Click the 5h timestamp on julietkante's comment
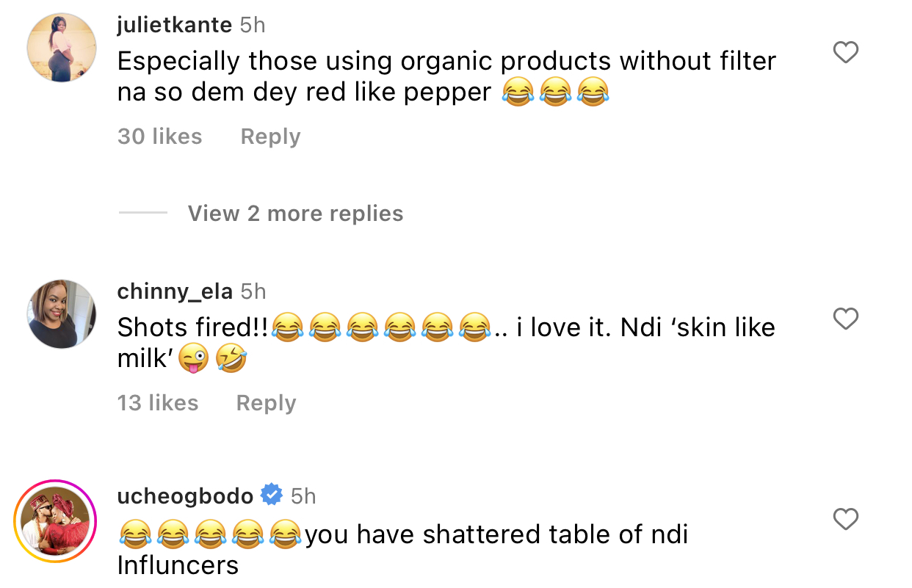 [253, 25]
